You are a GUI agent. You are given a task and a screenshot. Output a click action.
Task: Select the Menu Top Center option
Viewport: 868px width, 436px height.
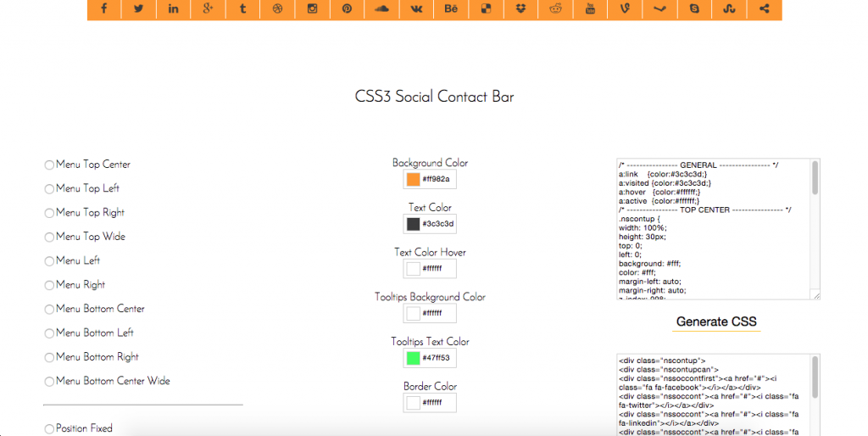click(x=49, y=165)
